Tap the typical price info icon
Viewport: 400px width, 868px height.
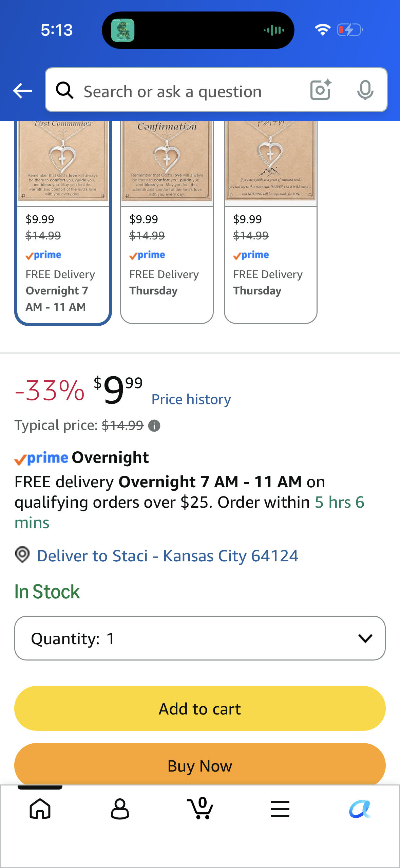(154, 426)
